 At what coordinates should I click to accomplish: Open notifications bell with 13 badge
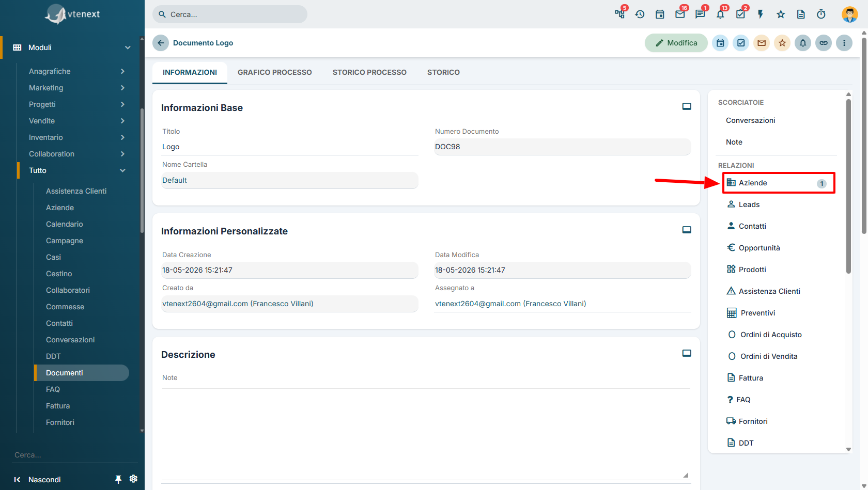pos(720,14)
